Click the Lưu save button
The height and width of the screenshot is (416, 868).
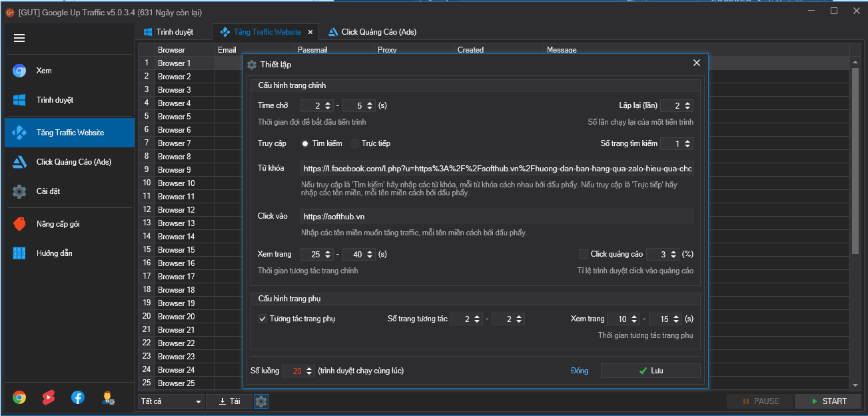coord(650,371)
